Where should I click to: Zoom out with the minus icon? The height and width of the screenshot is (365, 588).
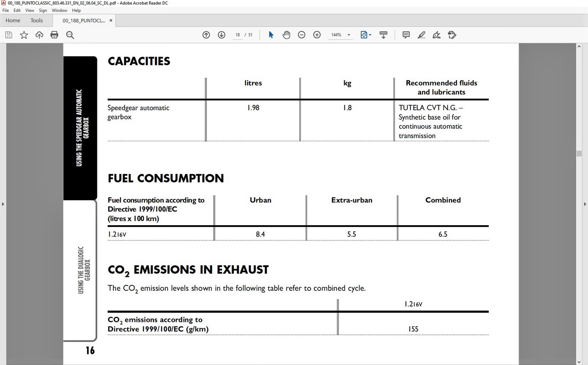click(x=302, y=35)
